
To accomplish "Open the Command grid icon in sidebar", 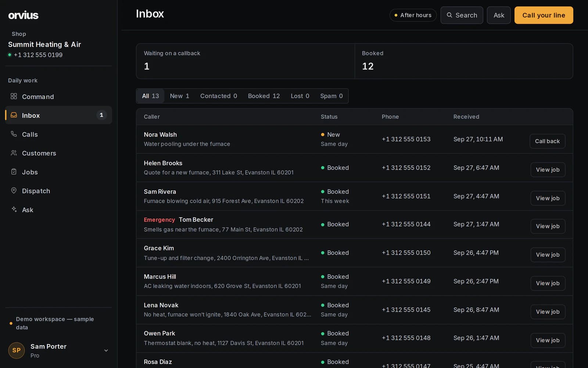I will (14, 96).
